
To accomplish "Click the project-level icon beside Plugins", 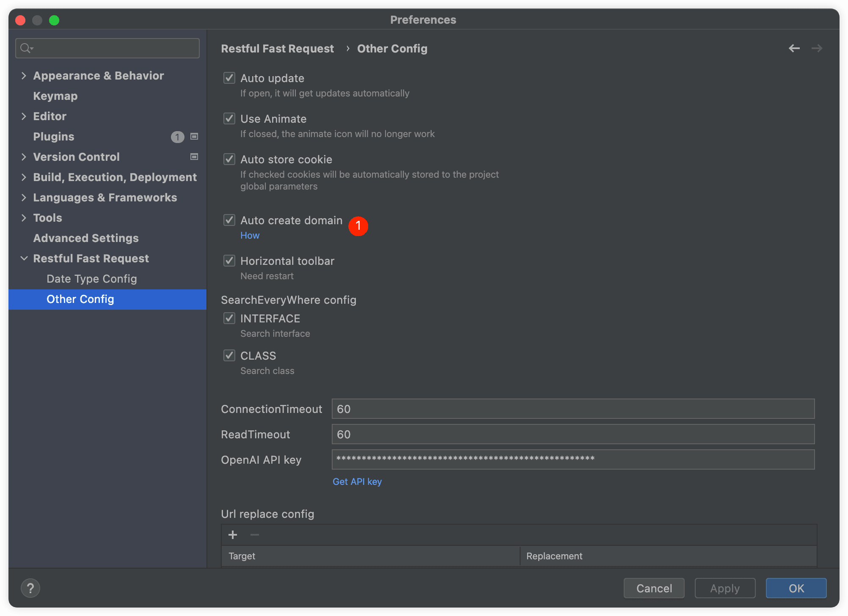I will coord(194,136).
